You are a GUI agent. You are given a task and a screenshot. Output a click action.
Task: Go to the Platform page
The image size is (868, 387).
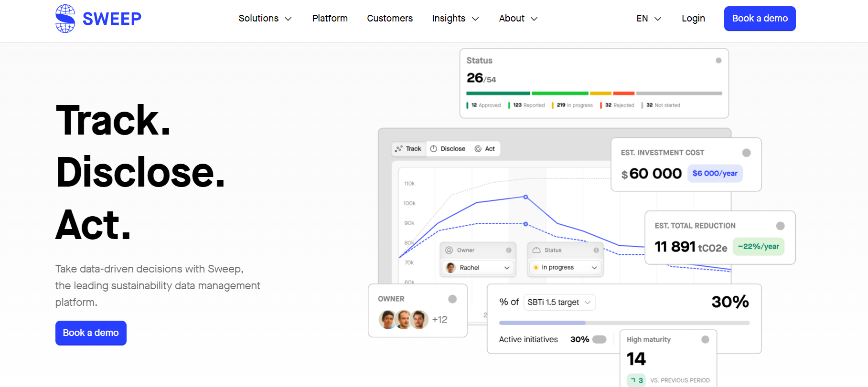point(330,19)
